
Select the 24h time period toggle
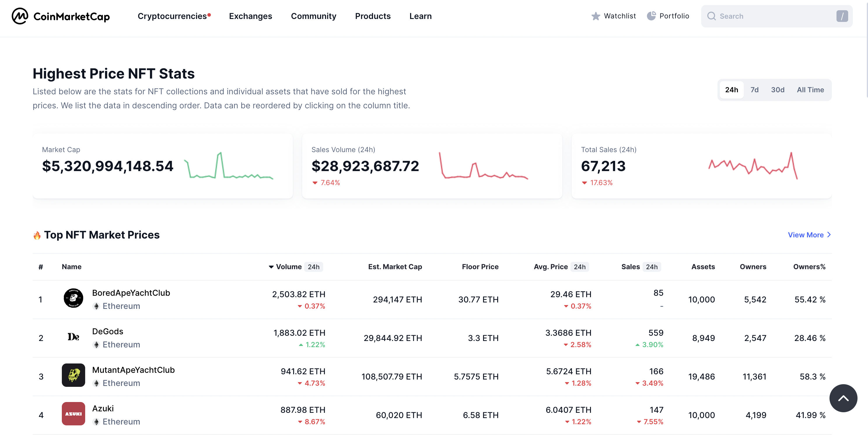pos(732,89)
